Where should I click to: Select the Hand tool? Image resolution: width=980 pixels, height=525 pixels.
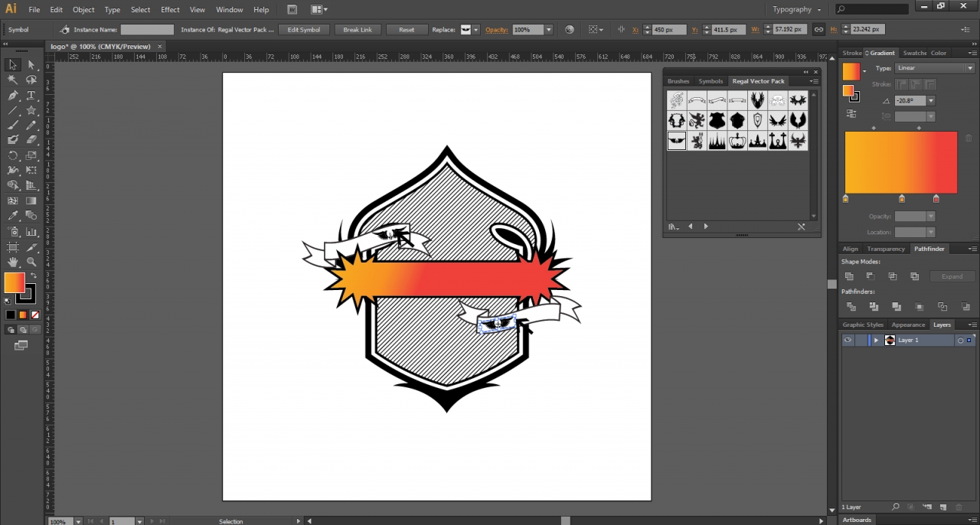click(13, 262)
